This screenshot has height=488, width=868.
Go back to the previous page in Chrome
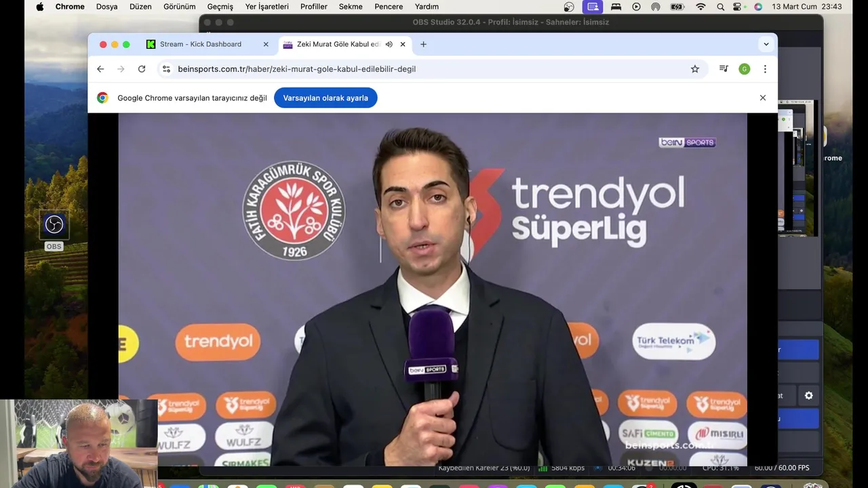pyautogui.click(x=100, y=69)
